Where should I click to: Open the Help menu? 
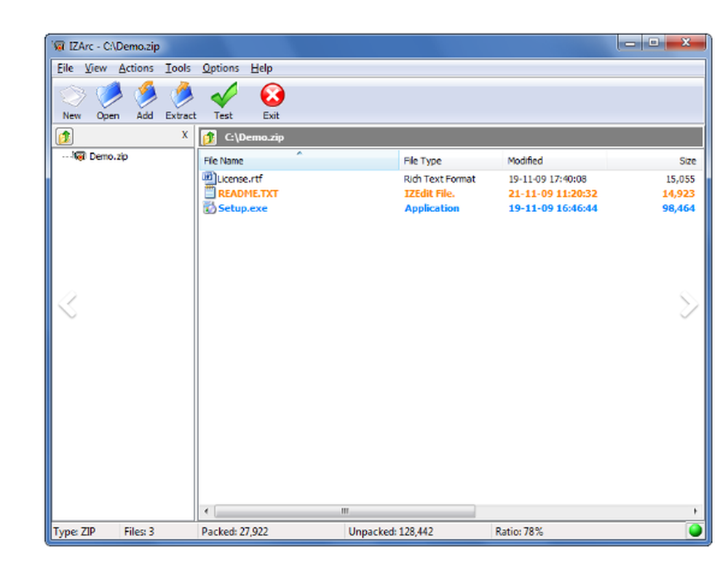[261, 68]
